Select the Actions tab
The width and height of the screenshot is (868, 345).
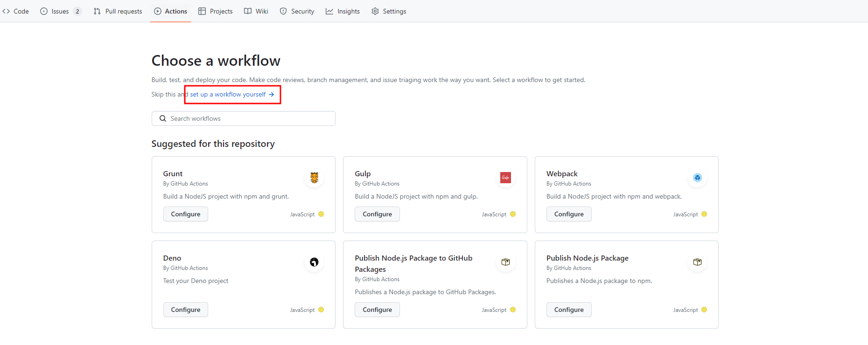(x=170, y=11)
